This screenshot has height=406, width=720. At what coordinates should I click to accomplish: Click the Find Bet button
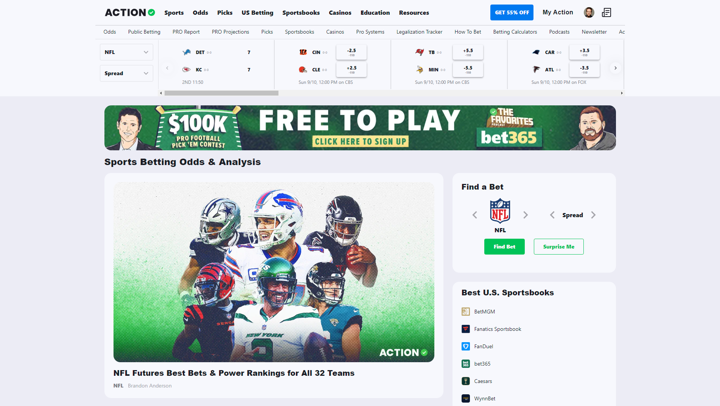click(504, 247)
